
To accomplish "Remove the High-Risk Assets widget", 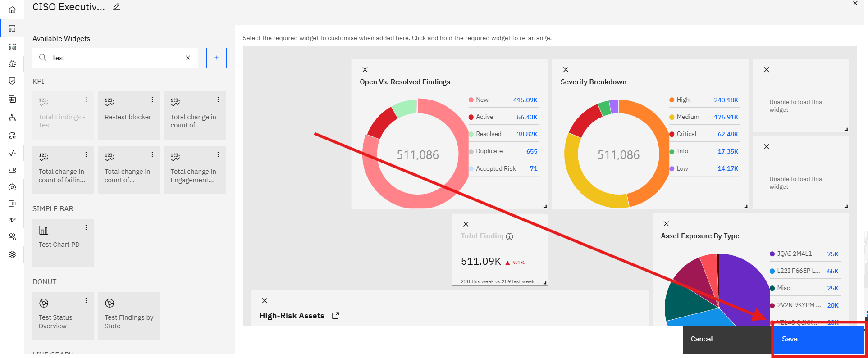I will pos(265,301).
